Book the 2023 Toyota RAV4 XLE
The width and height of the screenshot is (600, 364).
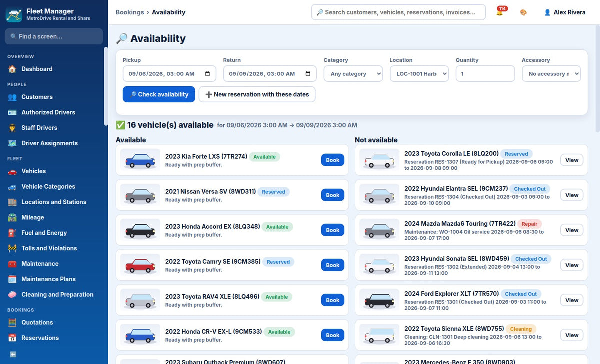click(333, 300)
